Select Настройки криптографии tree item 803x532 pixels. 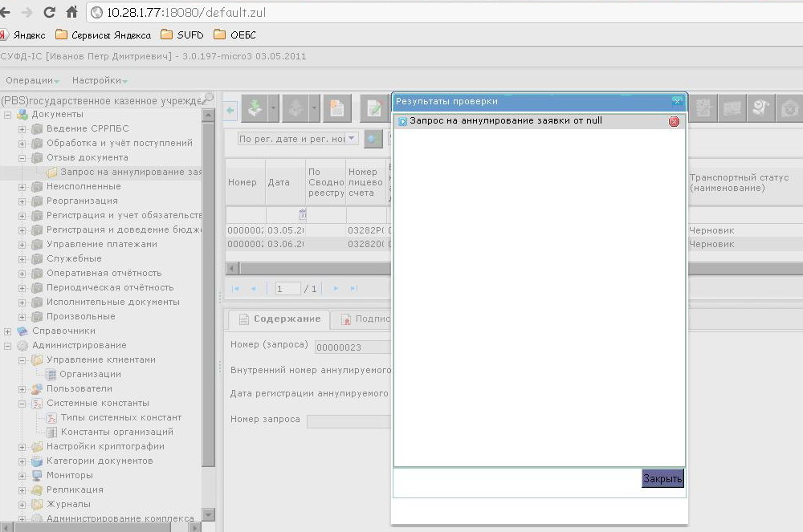click(x=105, y=446)
